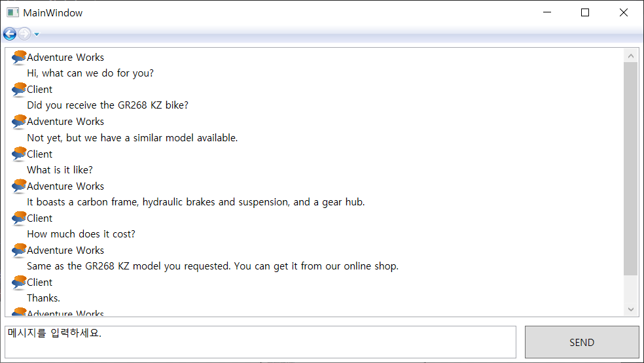The image size is (644, 363).
Task: Click chat icon beside Client above 'What is it like?'
Action: coord(19,154)
